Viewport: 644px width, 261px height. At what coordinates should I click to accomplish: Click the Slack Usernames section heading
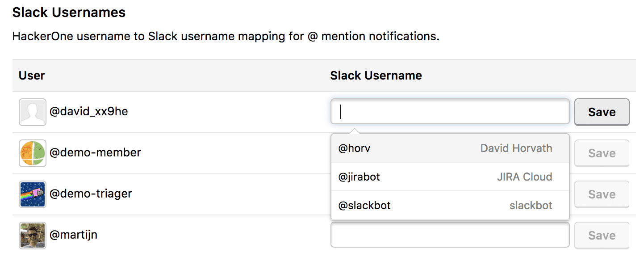69,13
